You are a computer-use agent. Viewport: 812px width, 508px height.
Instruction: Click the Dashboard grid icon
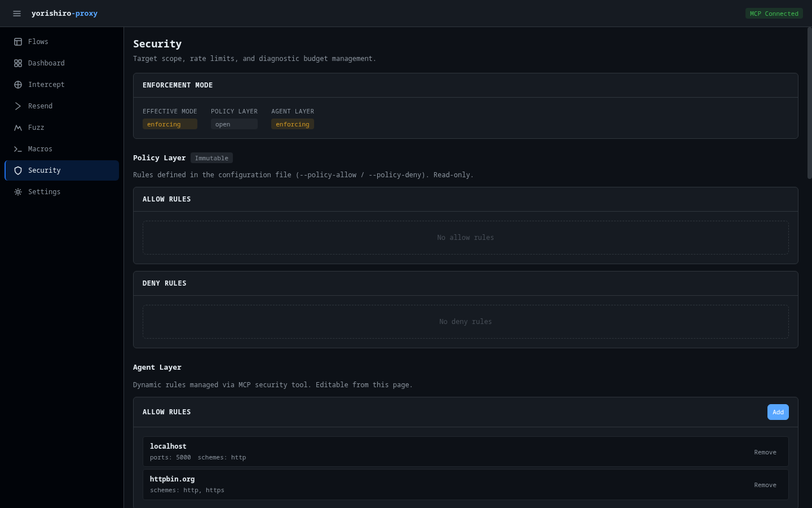click(18, 63)
